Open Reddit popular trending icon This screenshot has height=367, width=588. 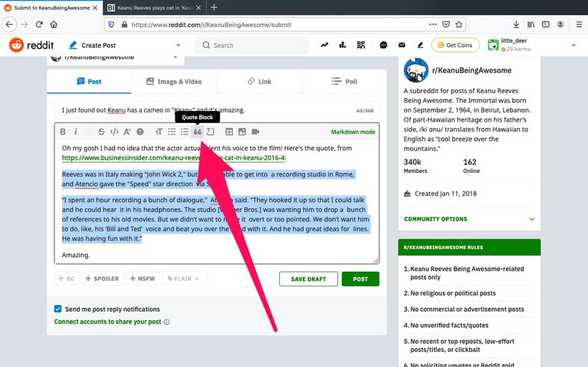325,45
